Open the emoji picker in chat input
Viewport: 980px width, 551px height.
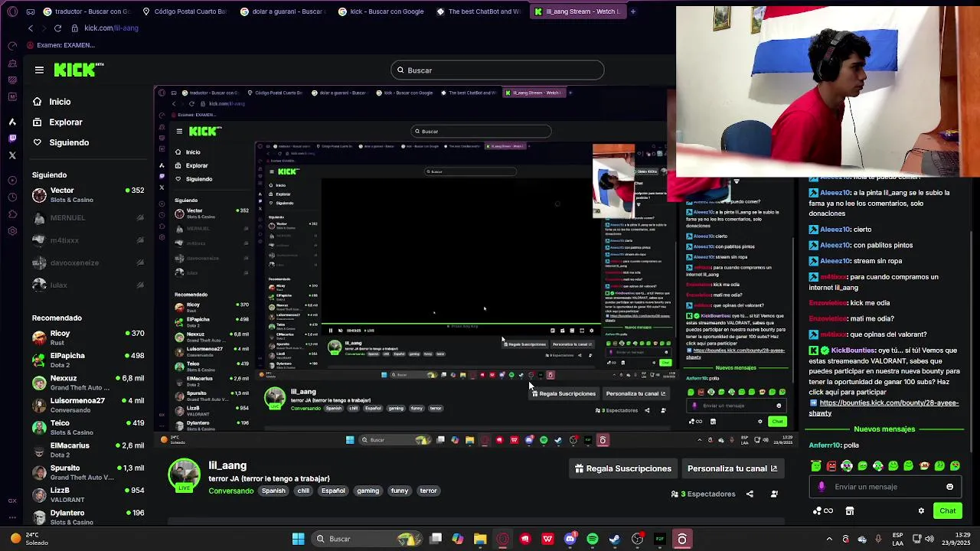click(x=950, y=487)
